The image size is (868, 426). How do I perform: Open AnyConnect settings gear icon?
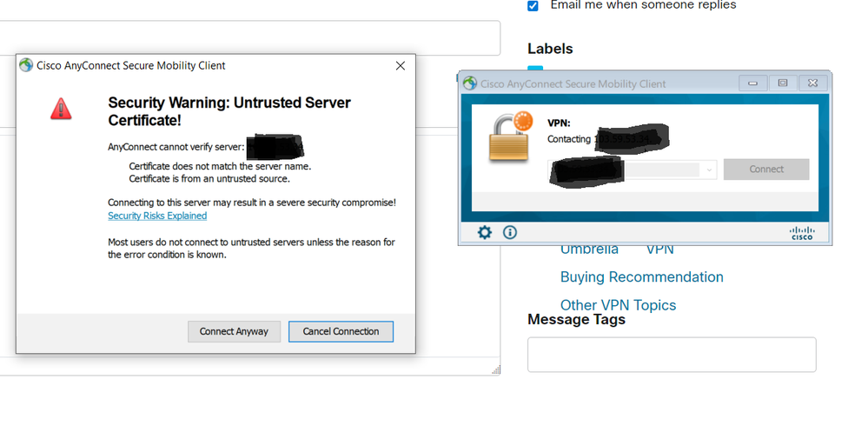[x=484, y=233]
